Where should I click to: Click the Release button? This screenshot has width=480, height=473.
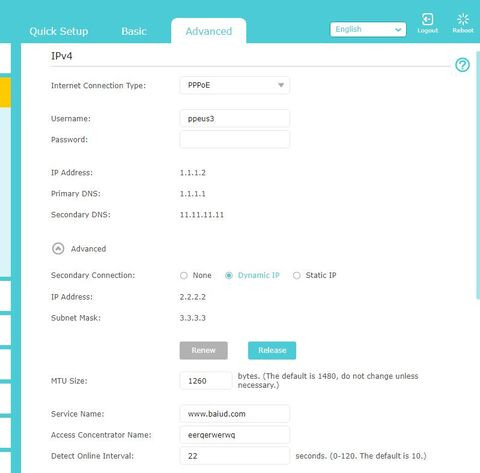(272, 350)
